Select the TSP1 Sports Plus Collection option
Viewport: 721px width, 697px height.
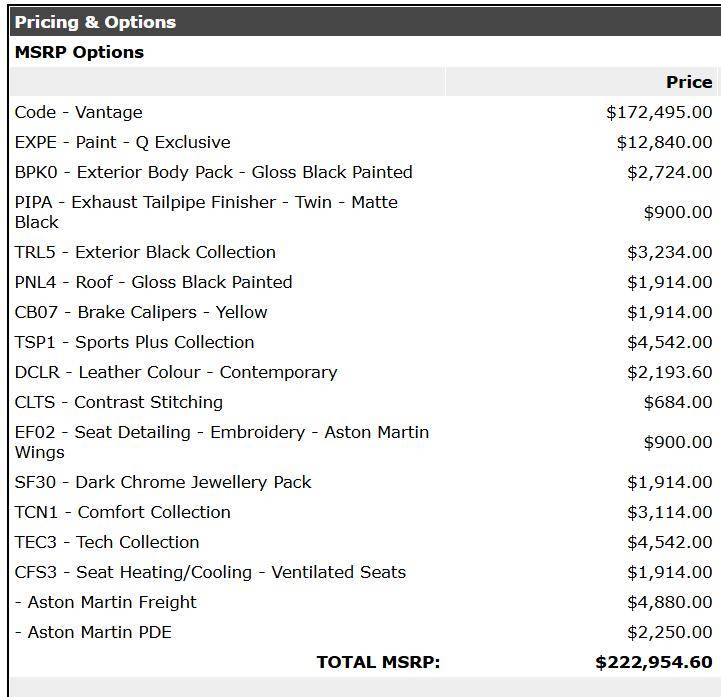click(134, 342)
